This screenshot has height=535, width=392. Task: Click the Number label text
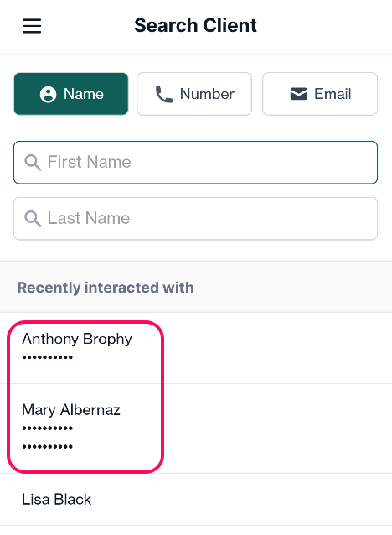tap(207, 94)
